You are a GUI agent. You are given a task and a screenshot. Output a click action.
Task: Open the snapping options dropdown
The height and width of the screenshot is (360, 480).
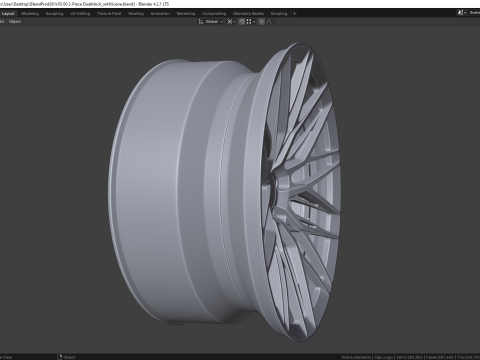(251, 22)
